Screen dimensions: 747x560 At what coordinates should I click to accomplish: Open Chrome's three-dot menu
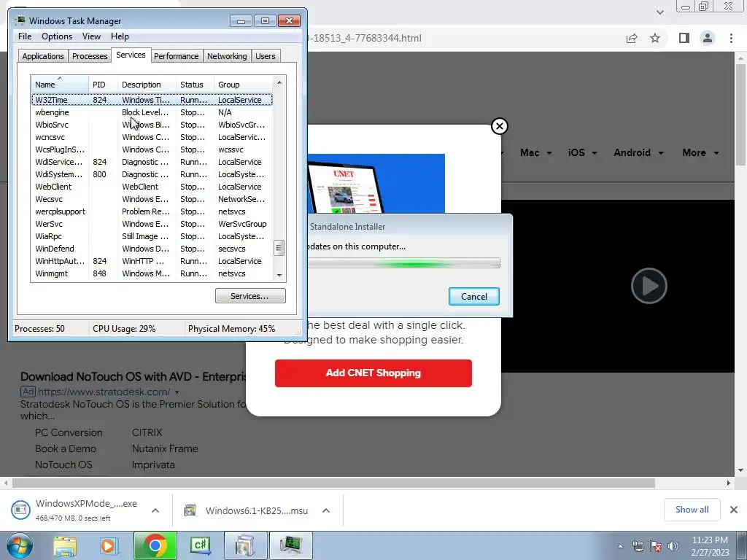[731, 38]
